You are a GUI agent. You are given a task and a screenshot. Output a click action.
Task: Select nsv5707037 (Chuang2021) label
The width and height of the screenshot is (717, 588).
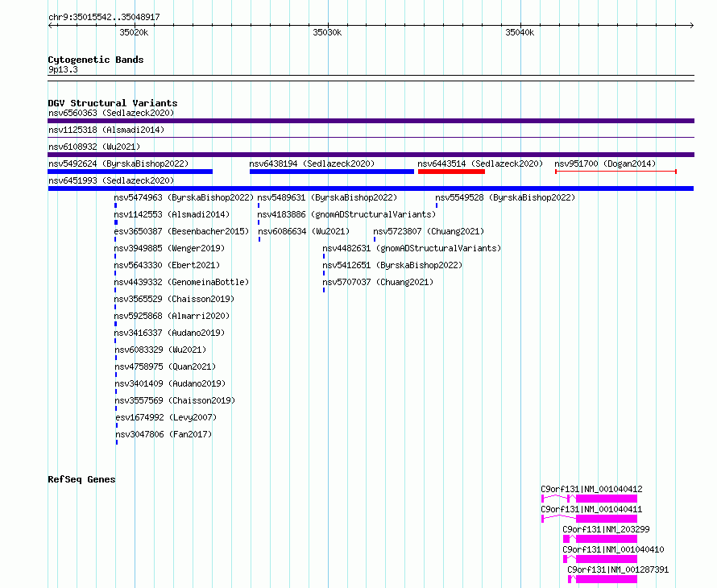point(378,282)
